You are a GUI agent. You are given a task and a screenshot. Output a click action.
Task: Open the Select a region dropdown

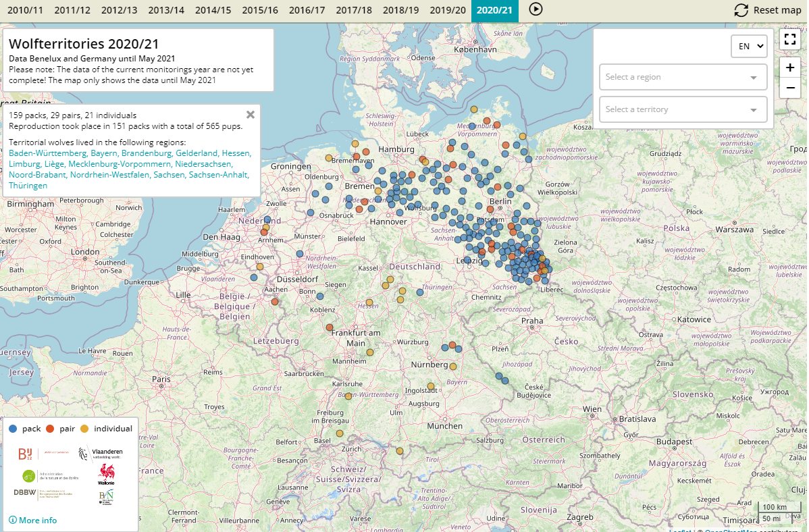682,76
